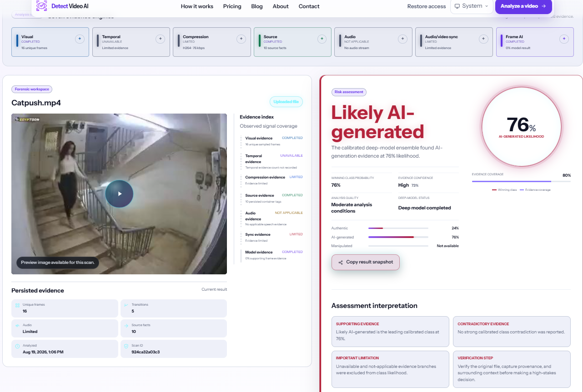Click the Manipulated Not available value
This screenshot has height=392, width=583.
tap(447, 246)
